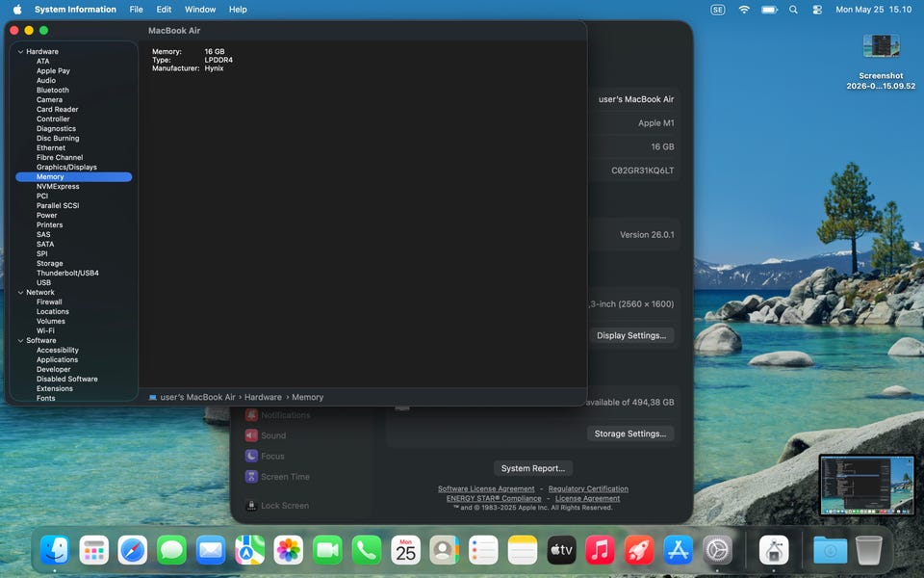
Task: Click Storage Settings button in About window
Action: coord(629,433)
